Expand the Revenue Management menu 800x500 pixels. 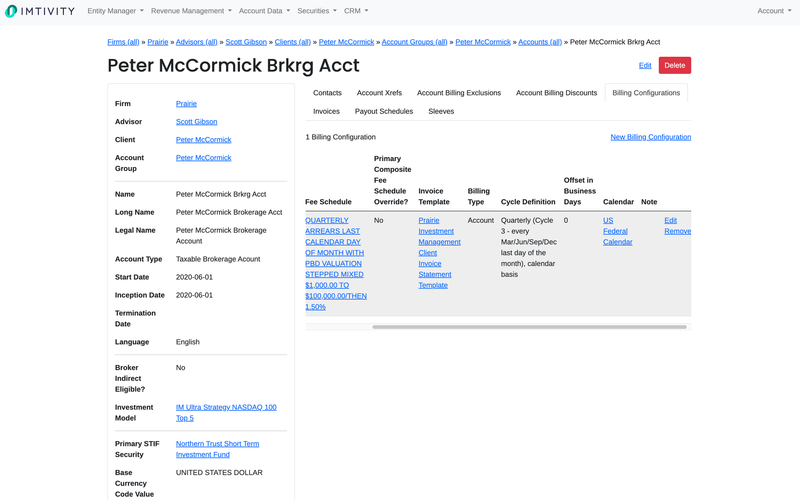[x=191, y=11]
